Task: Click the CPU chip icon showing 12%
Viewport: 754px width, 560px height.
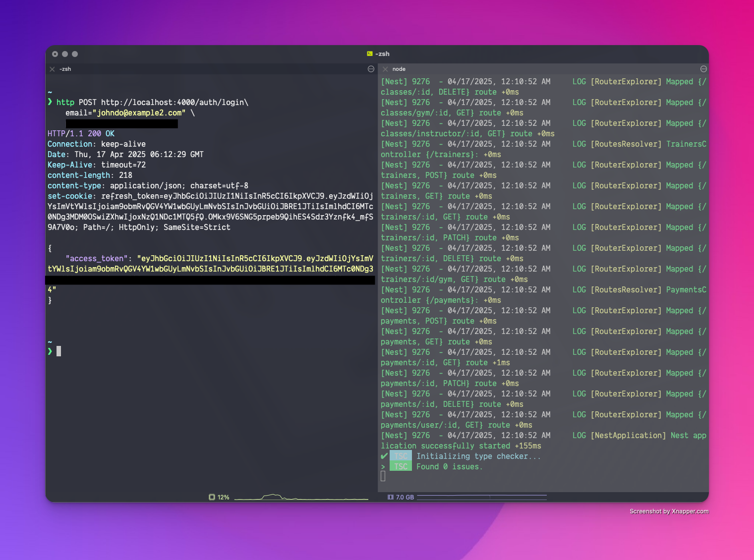Action: 212,497
